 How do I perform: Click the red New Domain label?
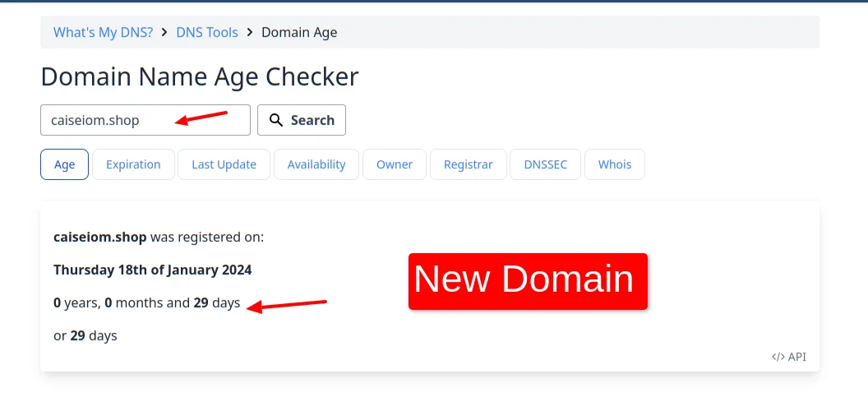click(x=528, y=280)
